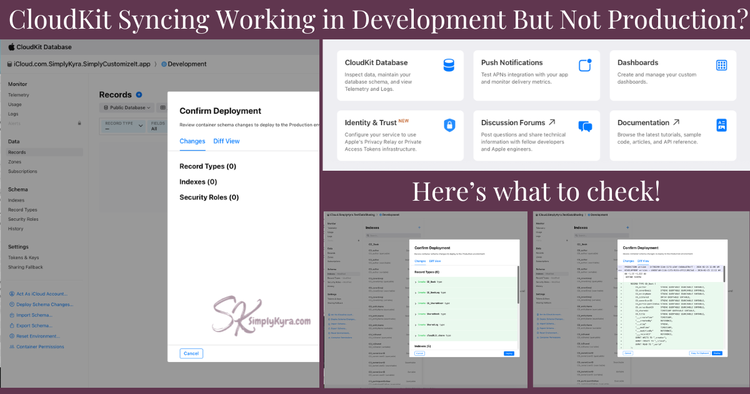Click the 'Indexes (0)' heading
This screenshot has width=750, height=394.
198,182
